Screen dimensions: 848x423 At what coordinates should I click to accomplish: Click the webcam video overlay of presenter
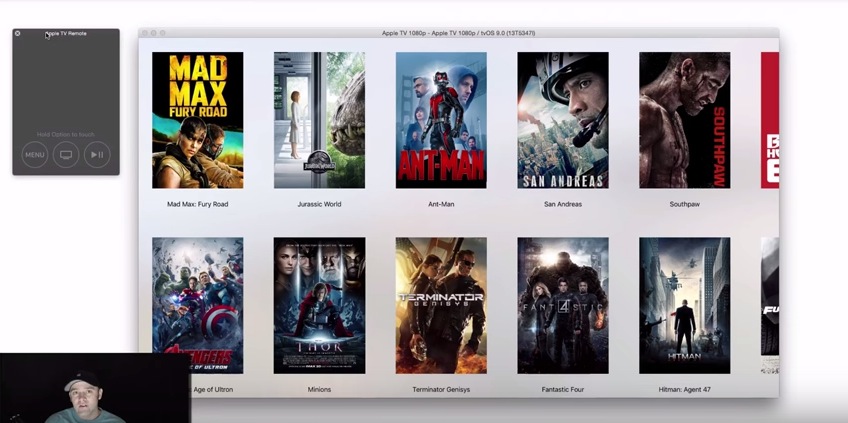click(95, 388)
